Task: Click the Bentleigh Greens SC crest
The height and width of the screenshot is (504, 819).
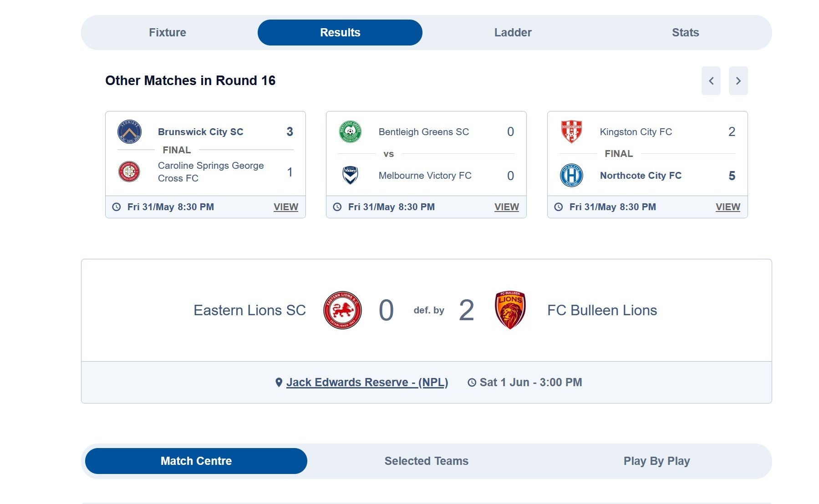Action: 350,132
